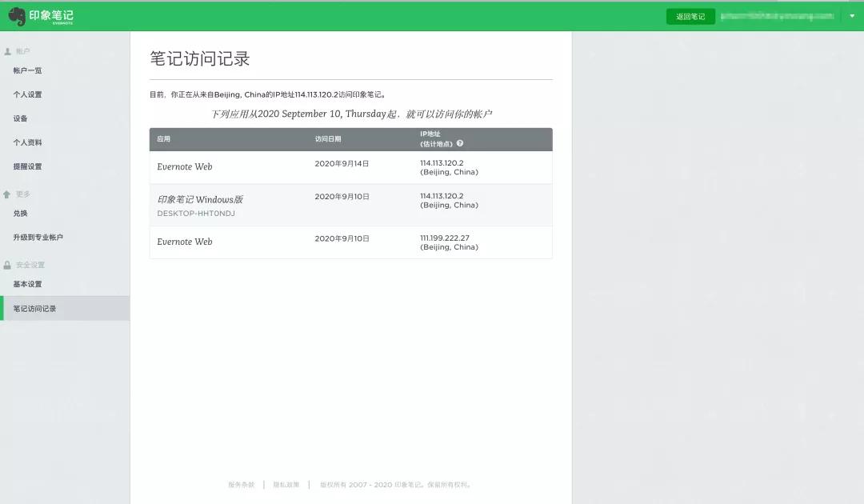Screen dimensions: 864x504
Task: Click the help question mark beside IP地址
Action: click(x=459, y=143)
